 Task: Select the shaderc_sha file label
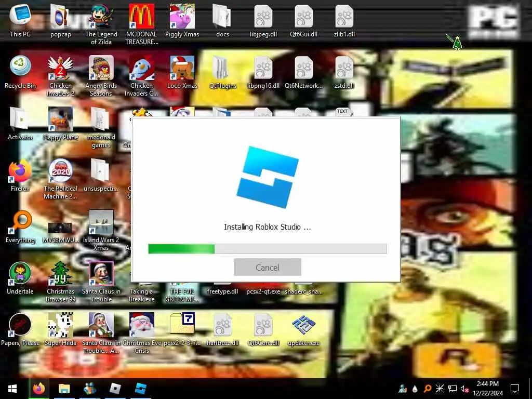click(x=303, y=291)
